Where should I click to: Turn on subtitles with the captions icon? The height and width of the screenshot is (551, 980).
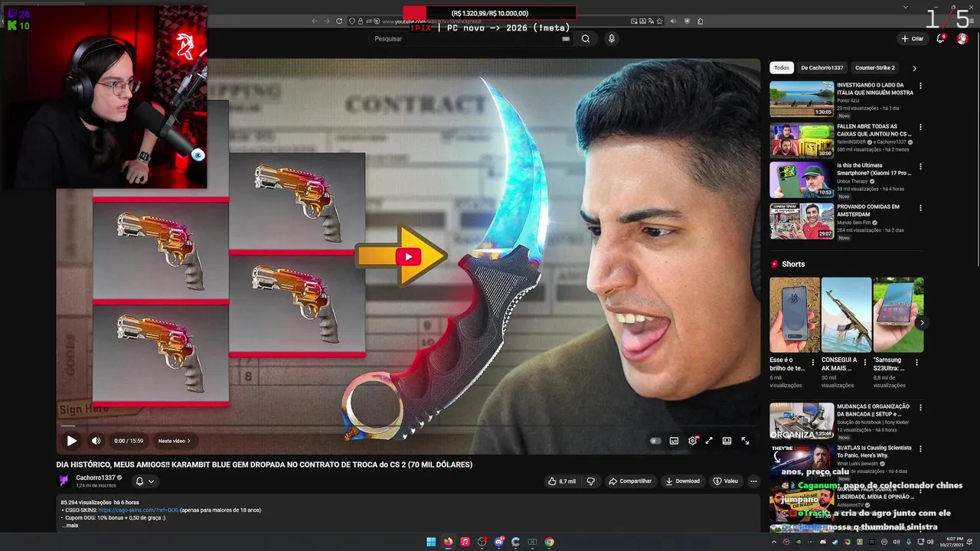pos(674,441)
